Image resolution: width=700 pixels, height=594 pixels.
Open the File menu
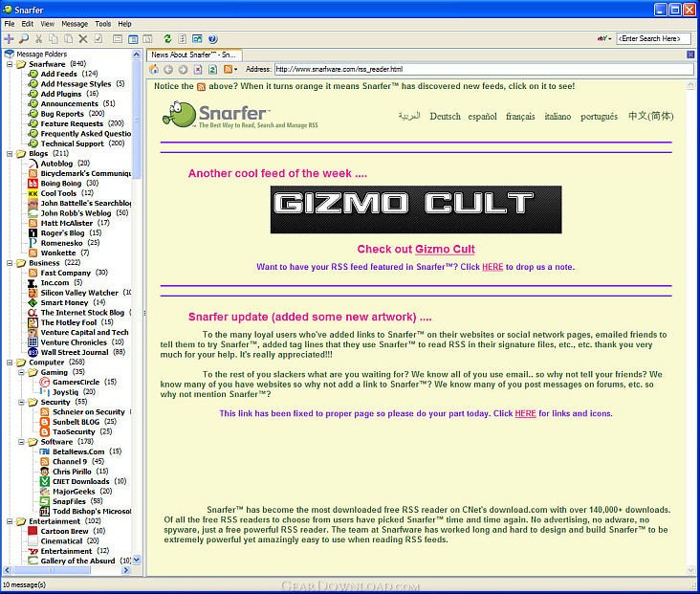(x=10, y=24)
